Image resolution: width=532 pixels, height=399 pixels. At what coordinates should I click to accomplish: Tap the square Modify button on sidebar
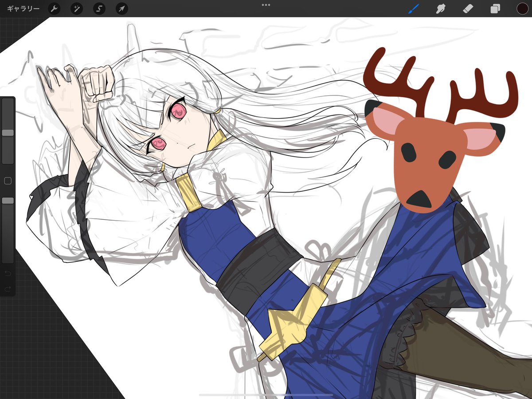tap(8, 181)
